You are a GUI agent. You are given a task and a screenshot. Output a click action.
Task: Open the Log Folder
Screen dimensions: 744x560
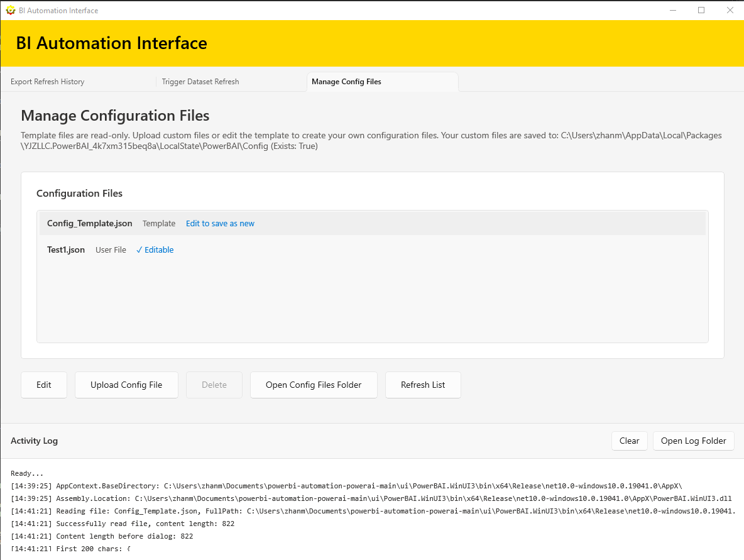coord(693,441)
